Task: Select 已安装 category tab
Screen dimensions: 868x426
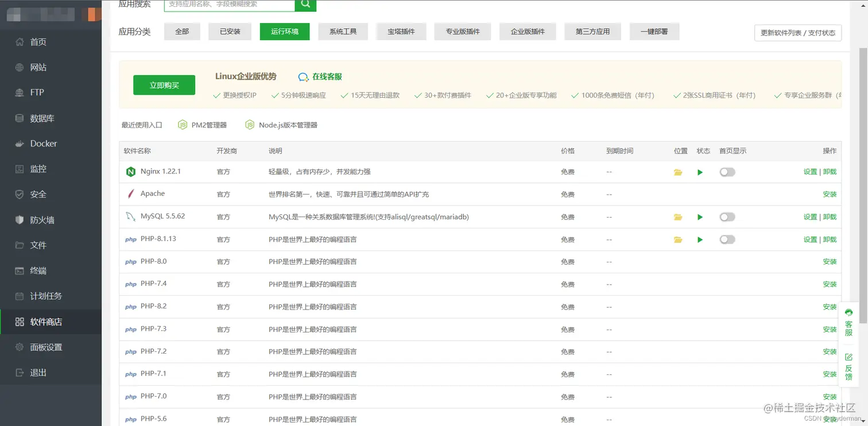Action: tap(230, 32)
